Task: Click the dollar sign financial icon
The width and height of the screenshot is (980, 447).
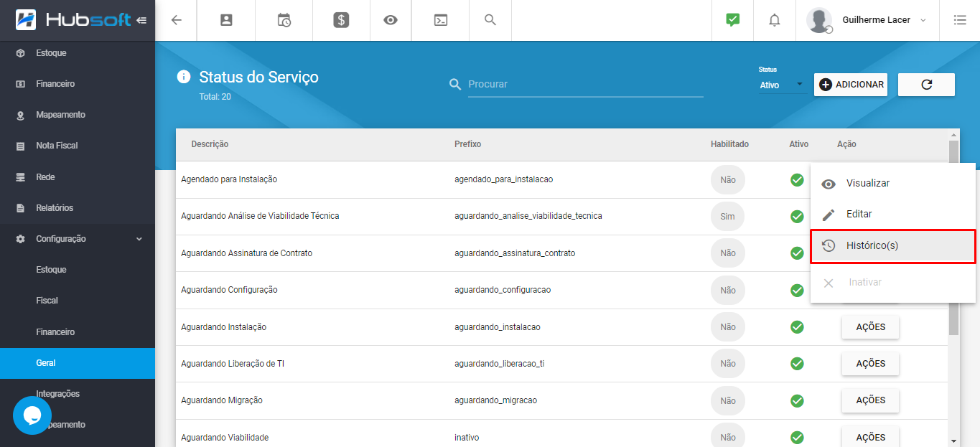Action: point(341,20)
